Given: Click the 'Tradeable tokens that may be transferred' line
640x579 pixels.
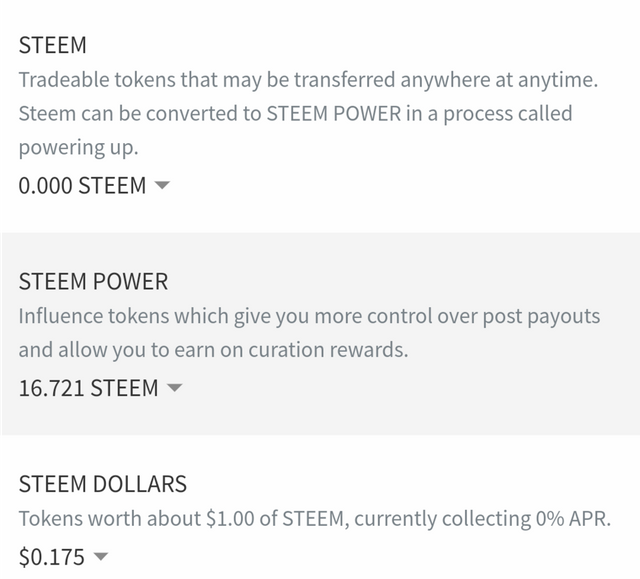Looking at the screenshot, I should pyautogui.click(x=308, y=80).
